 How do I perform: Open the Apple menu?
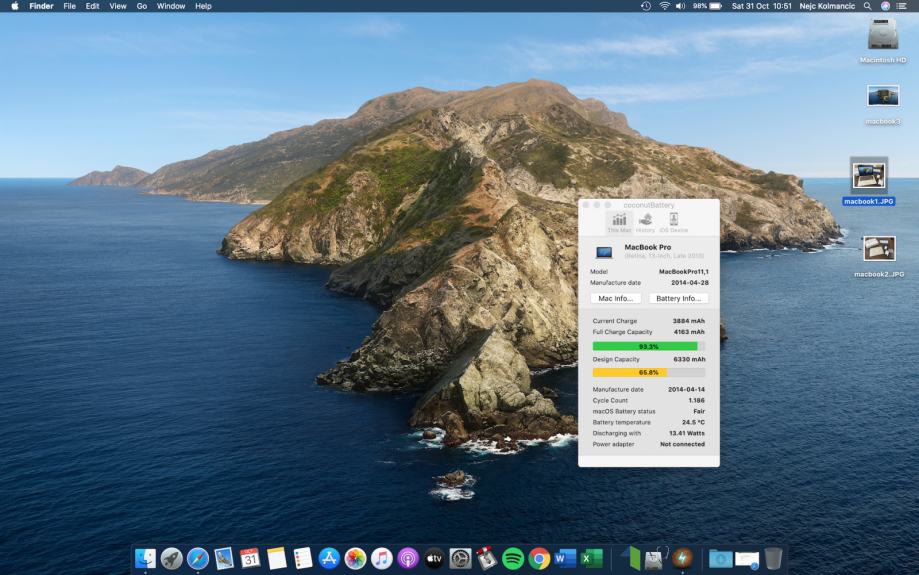pyautogui.click(x=14, y=6)
